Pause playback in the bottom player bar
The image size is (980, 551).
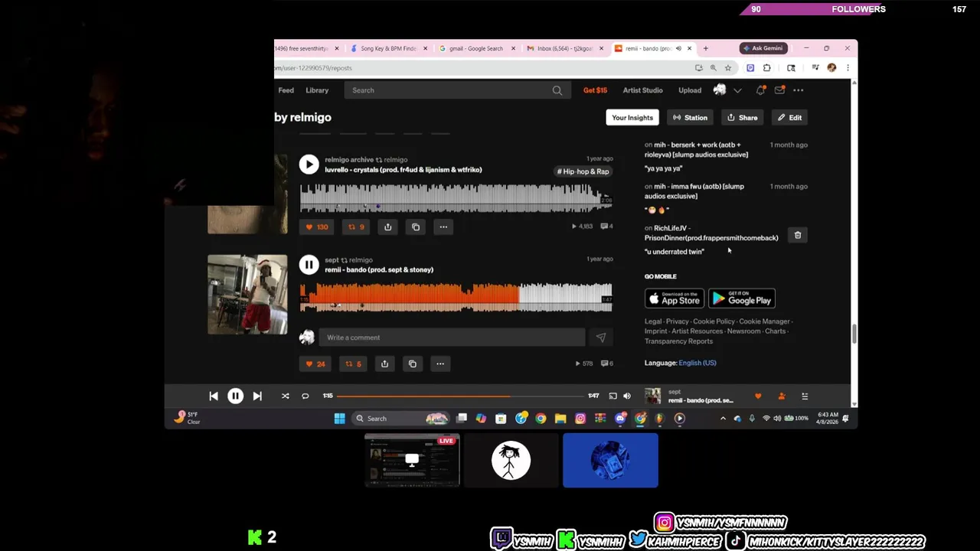point(235,396)
